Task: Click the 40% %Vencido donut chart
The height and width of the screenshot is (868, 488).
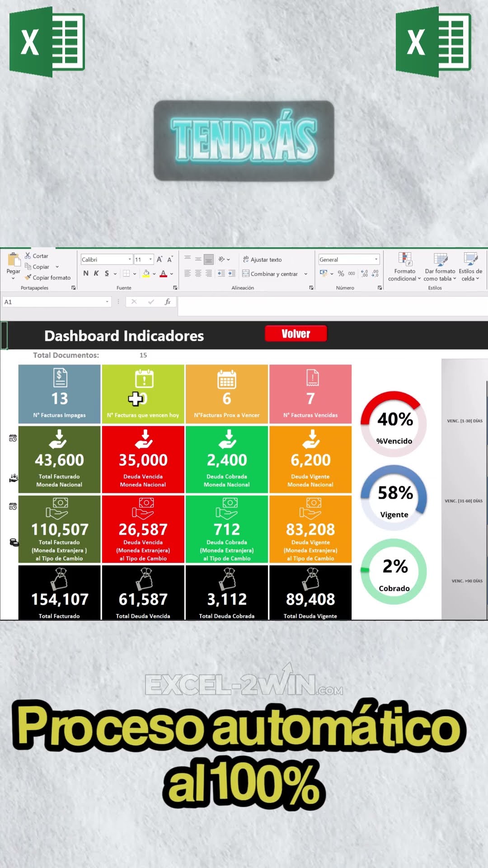Action: click(x=394, y=425)
